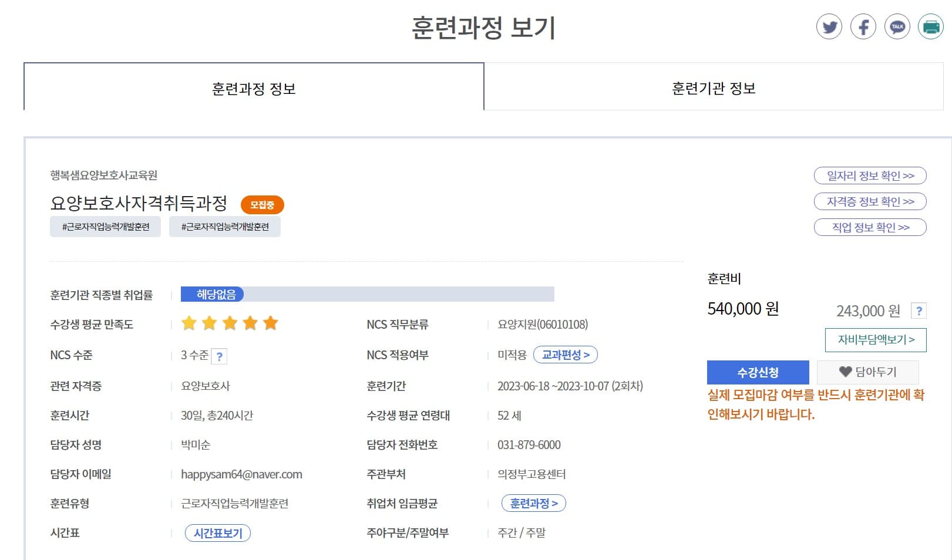This screenshot has width=952, height=560.
Task: Click the heart icon in 담아두기
Action: click(845, 372)
